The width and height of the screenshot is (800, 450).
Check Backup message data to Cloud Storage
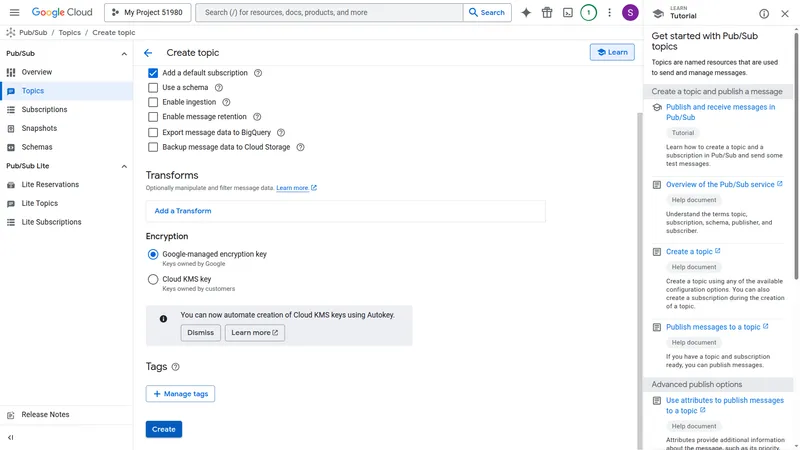[x=153, y=147]
